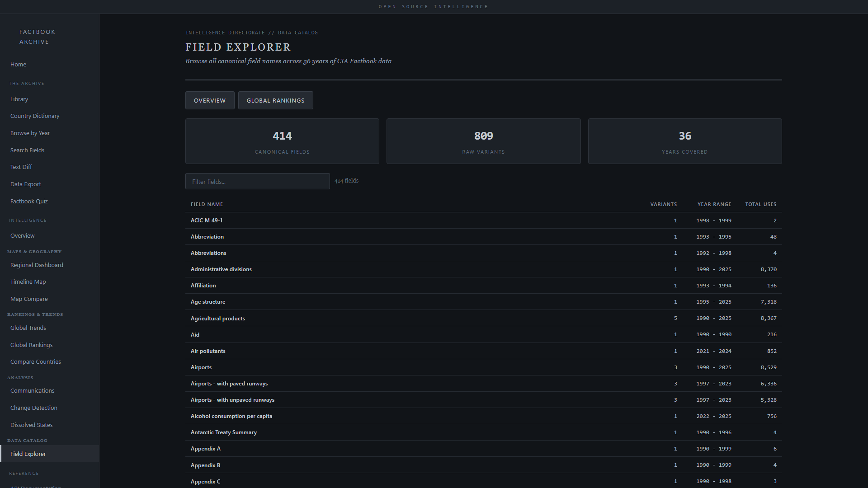Open the Global Rankings tab
The image size is (868, 488).
tap(275, 100)
